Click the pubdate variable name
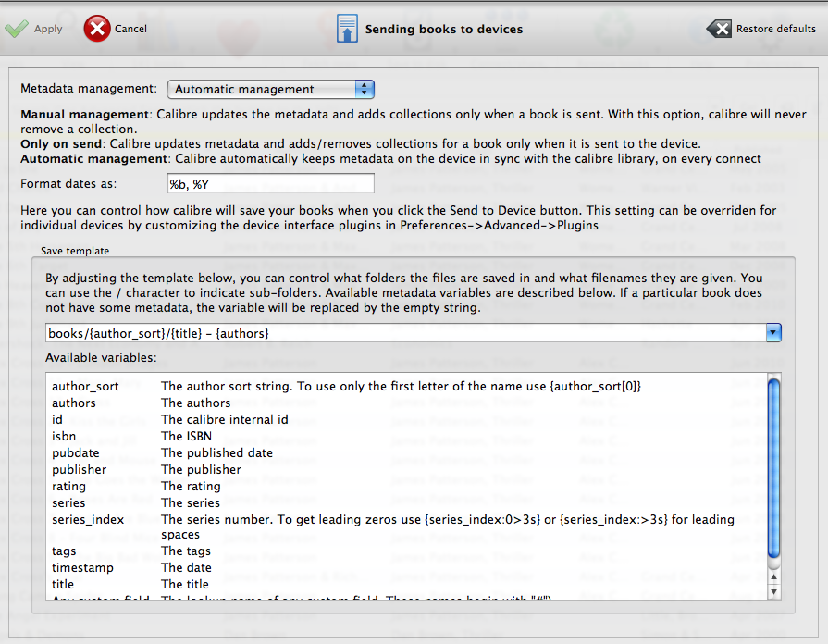Image resolution: width=828 pixels, height=644 pixels. click(x=76, y=452)
